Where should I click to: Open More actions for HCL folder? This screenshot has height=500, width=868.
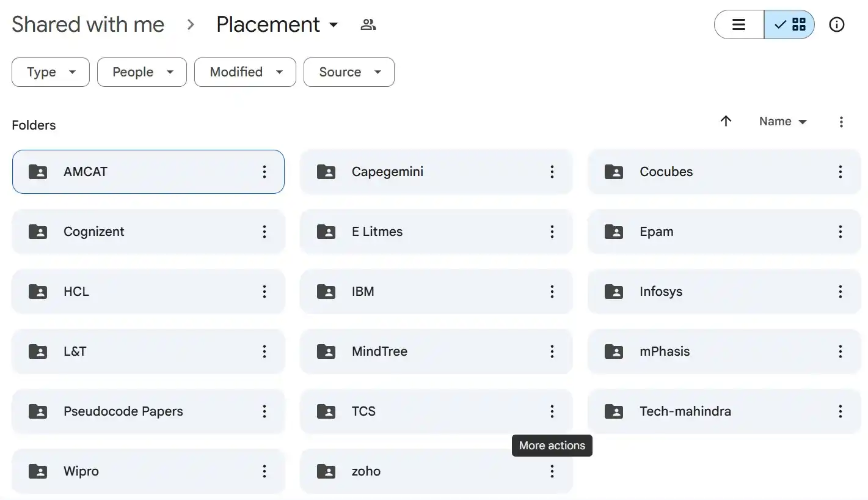[x=264, y=292]
